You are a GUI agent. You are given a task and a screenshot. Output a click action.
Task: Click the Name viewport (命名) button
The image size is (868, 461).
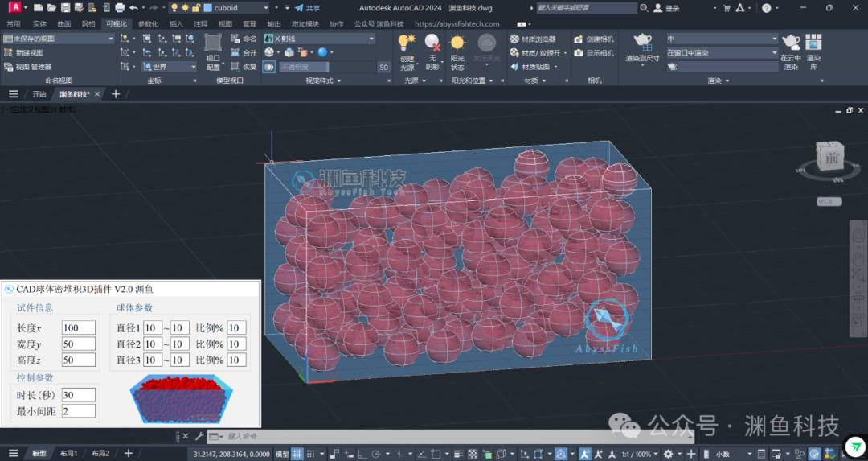tap(244, 39)
